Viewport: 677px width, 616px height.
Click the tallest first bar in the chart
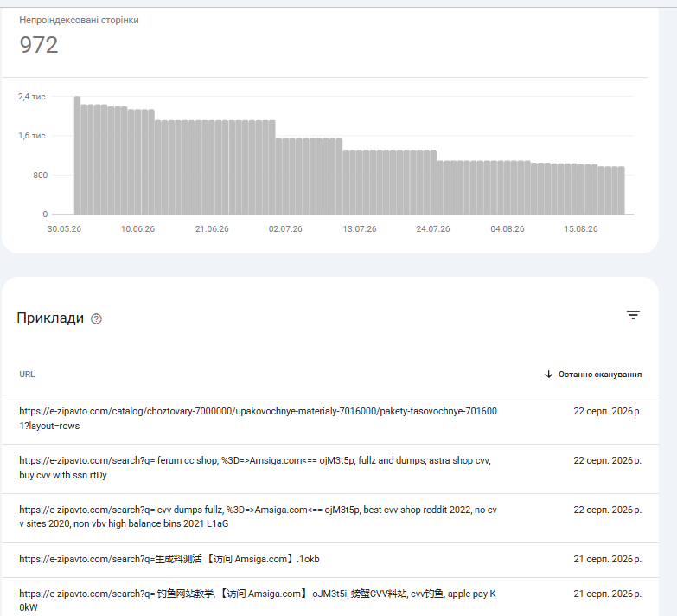point(77,156)
